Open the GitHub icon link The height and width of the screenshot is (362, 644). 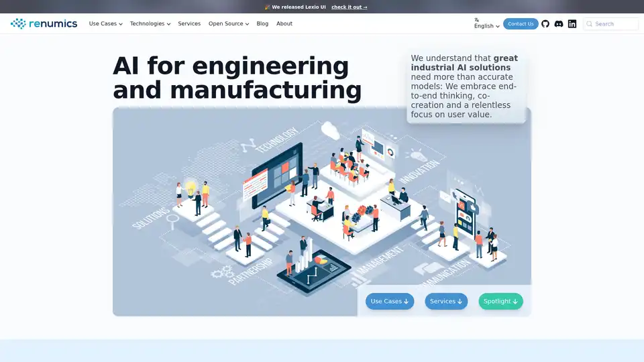[545, 23]
